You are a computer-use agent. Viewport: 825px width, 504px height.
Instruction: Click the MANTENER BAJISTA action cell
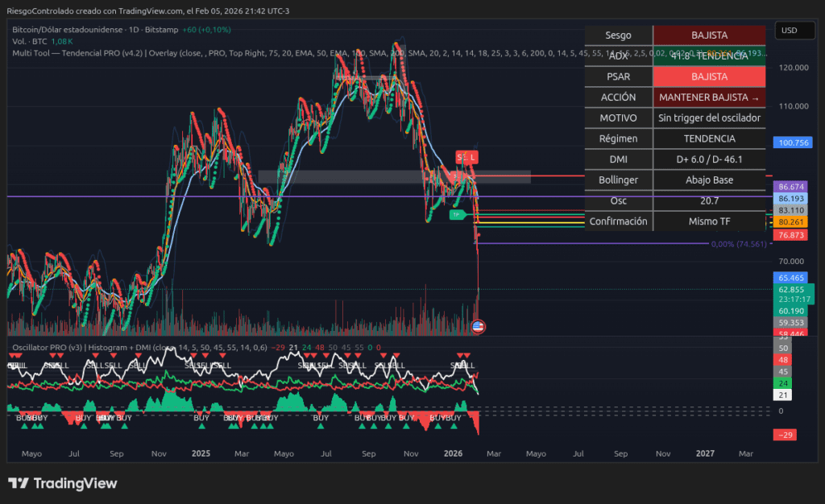coord(708,97)
